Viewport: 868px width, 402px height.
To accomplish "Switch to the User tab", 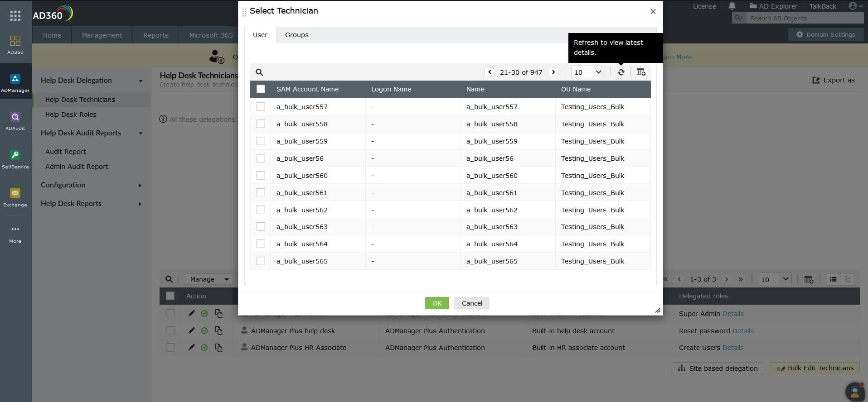I will [x=260, y=35].
